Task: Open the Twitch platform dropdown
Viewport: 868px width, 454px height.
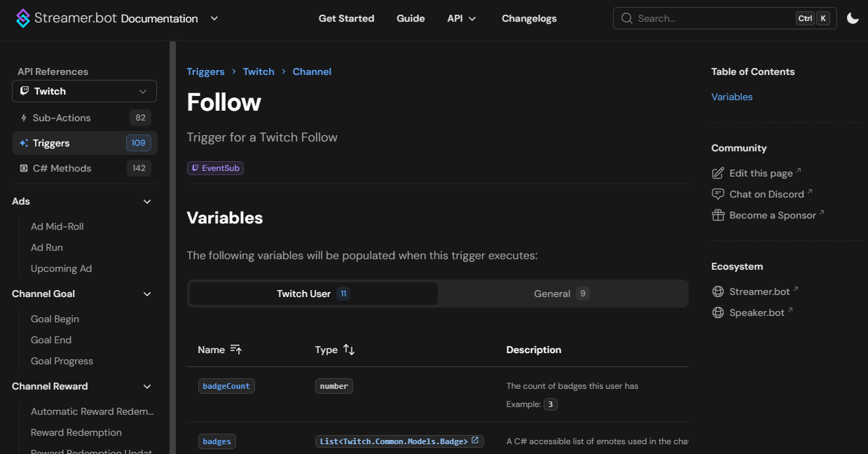Action: (84, 91)
